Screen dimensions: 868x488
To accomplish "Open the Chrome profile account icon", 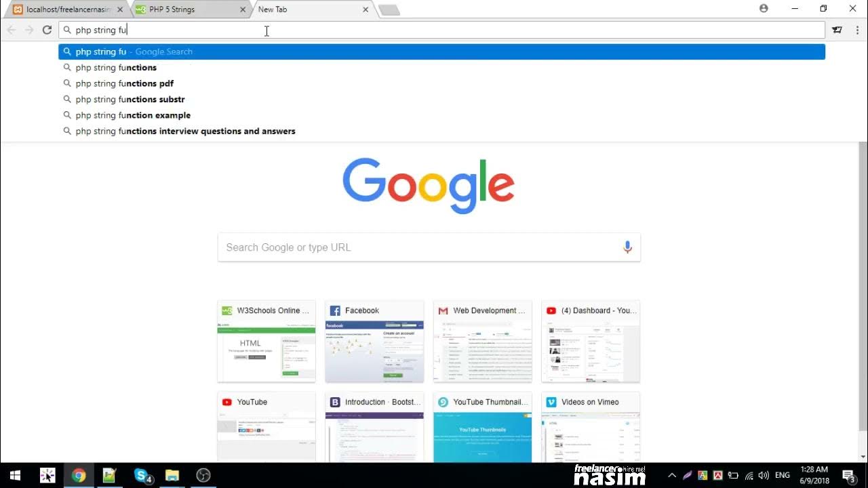I will 764,9.
